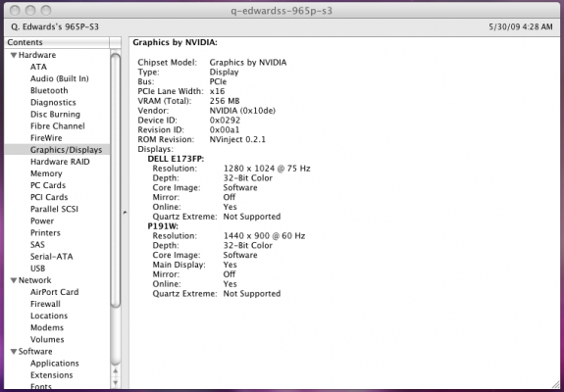Zoom the window with the third title button
The width and height of the screenshot is (564, 392).
point(46,11)
